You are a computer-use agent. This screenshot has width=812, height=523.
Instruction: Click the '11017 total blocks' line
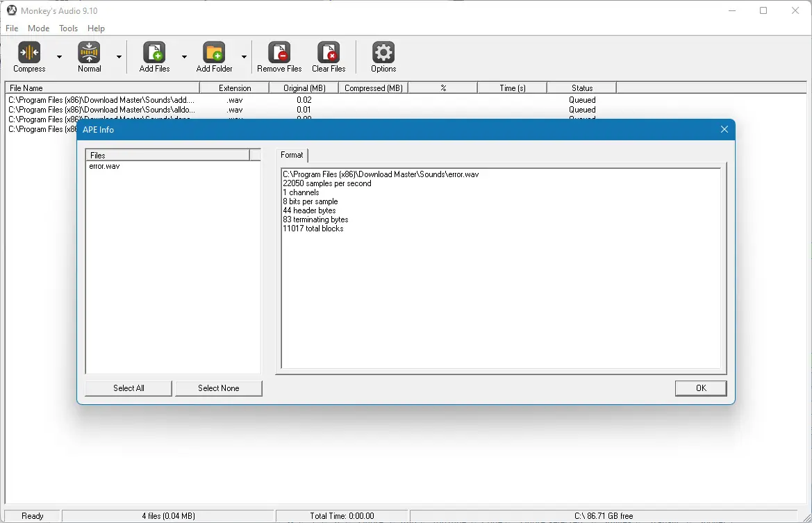pos(313,229)
